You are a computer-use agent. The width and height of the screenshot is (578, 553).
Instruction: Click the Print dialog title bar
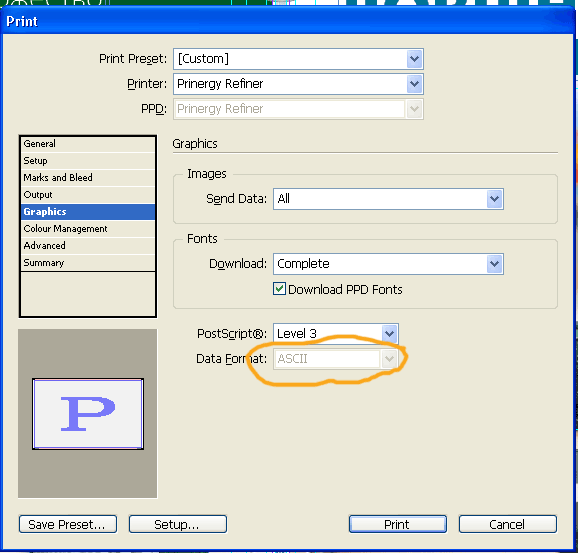click(288, 21)
